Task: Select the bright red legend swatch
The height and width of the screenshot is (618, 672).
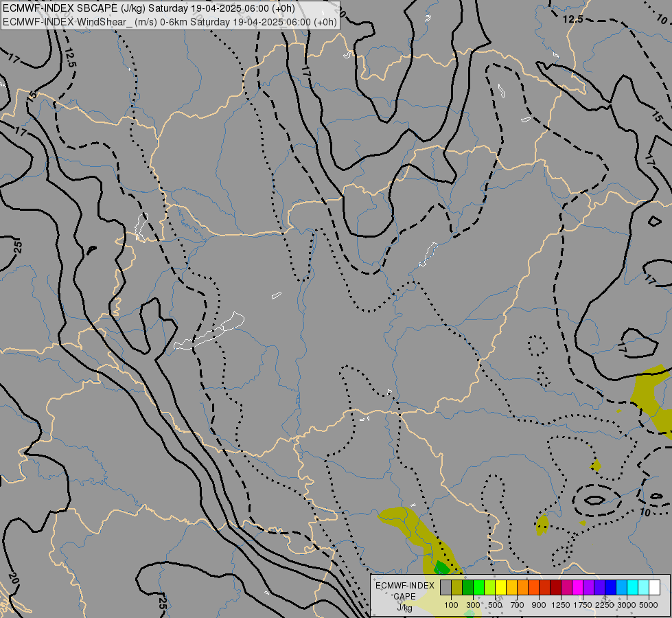Action: point(545,587)
